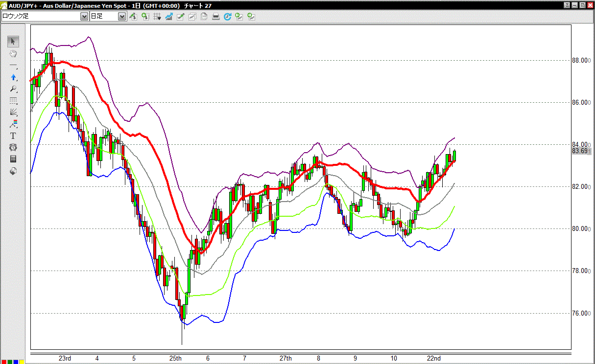
Task: Select the arrow pointer tool
Action: (13, 42)
